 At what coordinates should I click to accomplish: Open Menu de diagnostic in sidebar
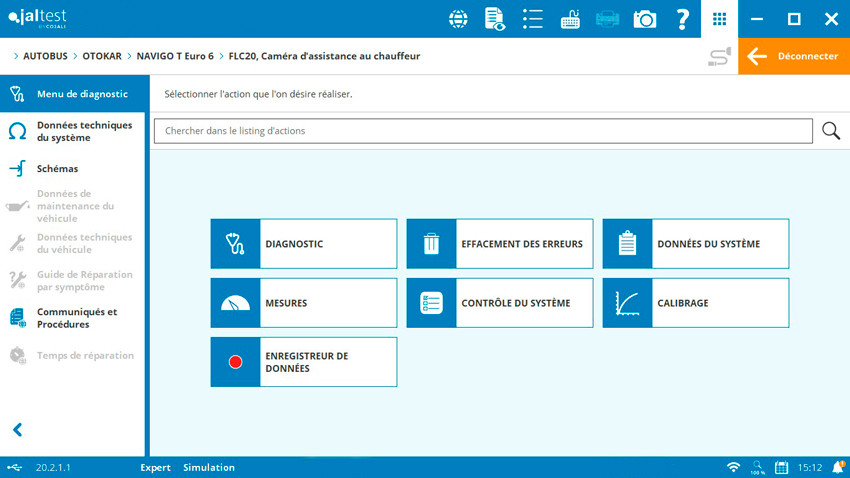point(75,94)
